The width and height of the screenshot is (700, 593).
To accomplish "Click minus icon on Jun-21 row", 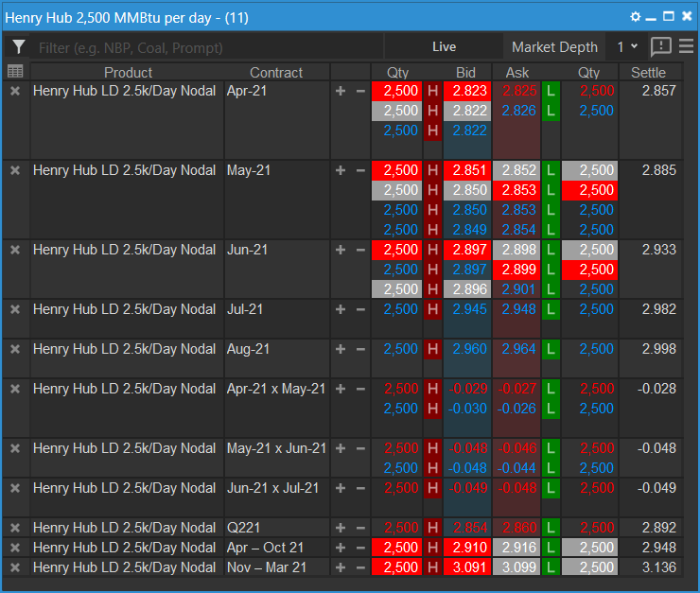I will (360, 250).
